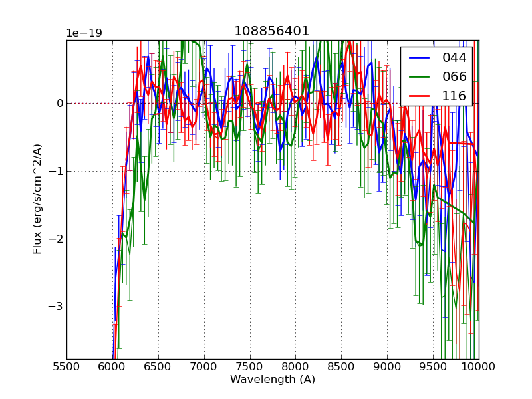The width and height of the screenshot is (532, 399).
Task: Click the 7000 x-axis tick label
Action: (x=204, y=366)
